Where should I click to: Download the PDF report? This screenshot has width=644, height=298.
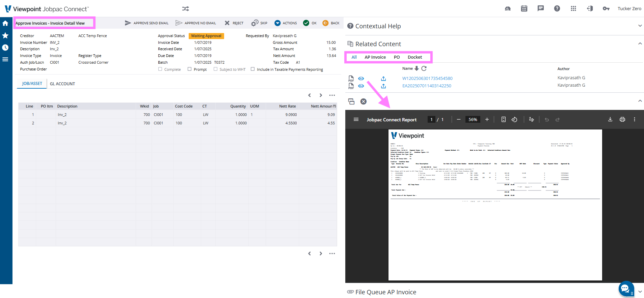[x=610, y=119]
